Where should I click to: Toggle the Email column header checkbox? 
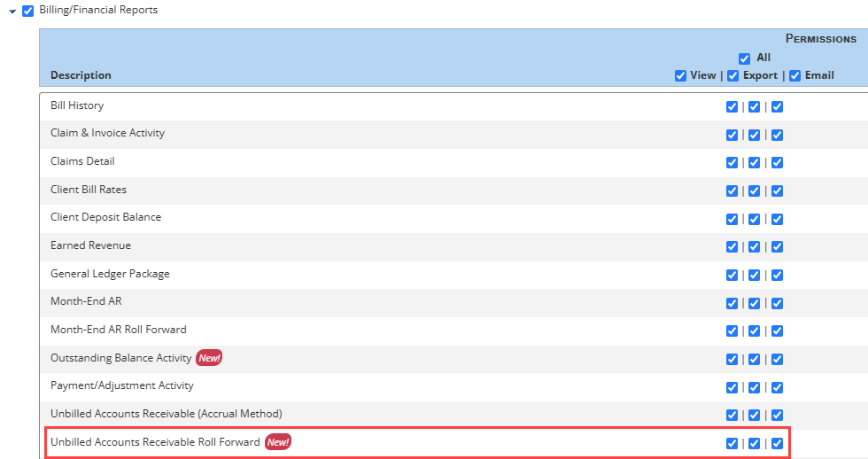794,75
